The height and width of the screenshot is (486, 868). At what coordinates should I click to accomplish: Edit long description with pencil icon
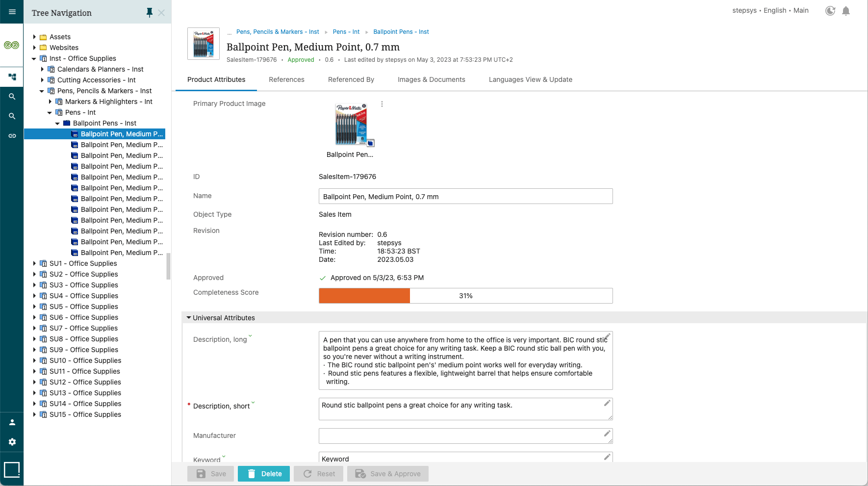click(x=607, y=336)
